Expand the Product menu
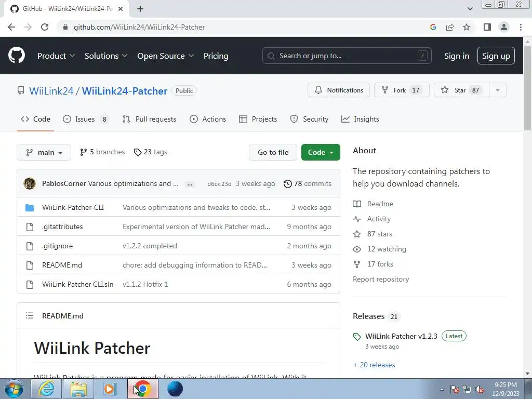This screenshot has width=532, height=399. [56, 56]
